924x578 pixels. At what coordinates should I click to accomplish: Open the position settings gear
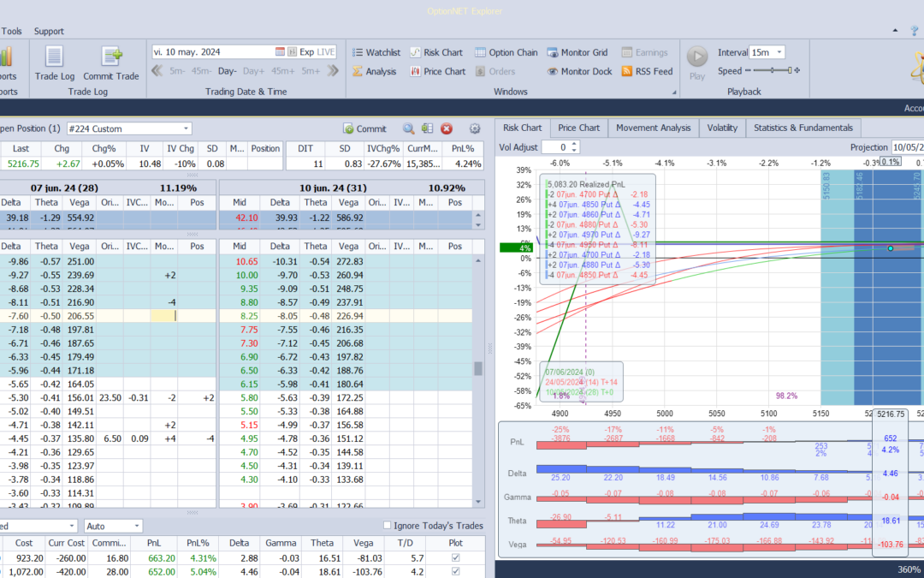pos(474,128)
